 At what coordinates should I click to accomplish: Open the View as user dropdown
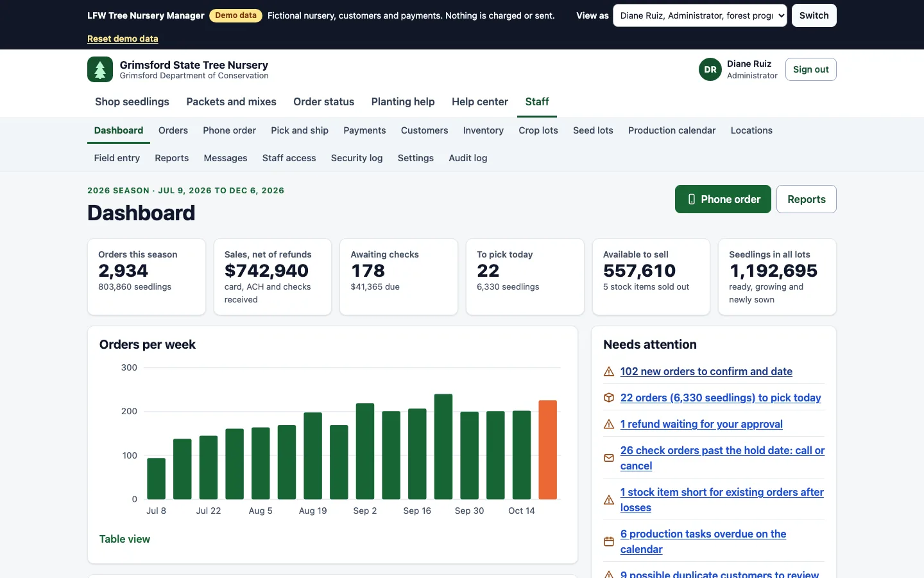coord(700,15)
